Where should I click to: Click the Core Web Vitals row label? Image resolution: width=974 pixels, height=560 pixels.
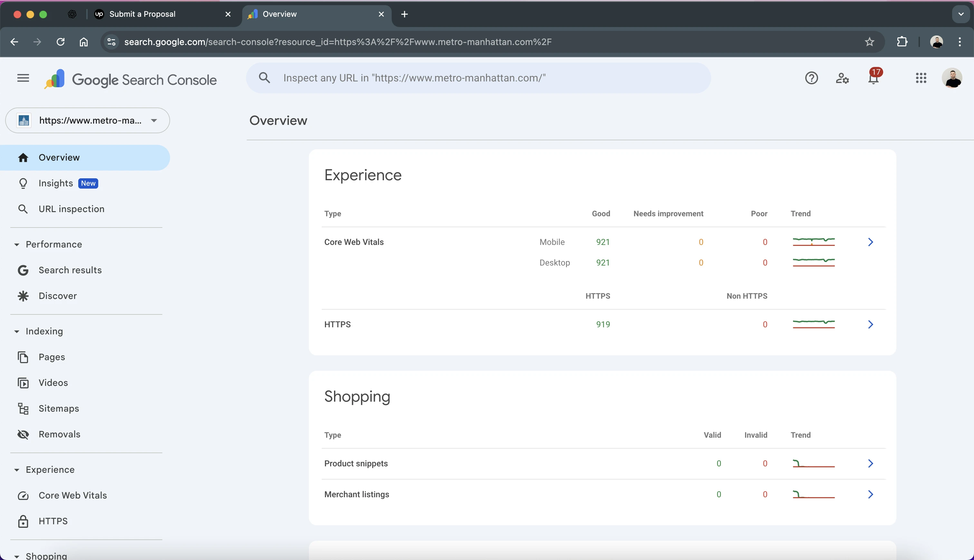coord(354,242)
